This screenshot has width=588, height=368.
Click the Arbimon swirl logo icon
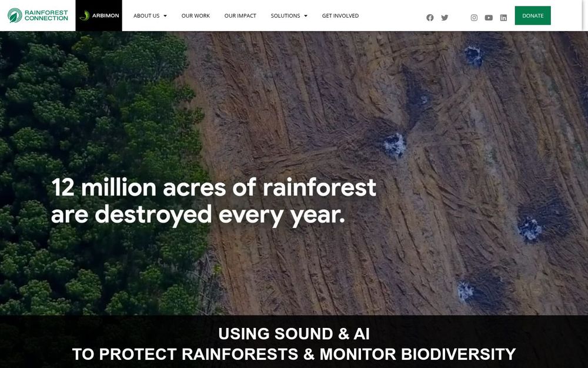point(85,15)
